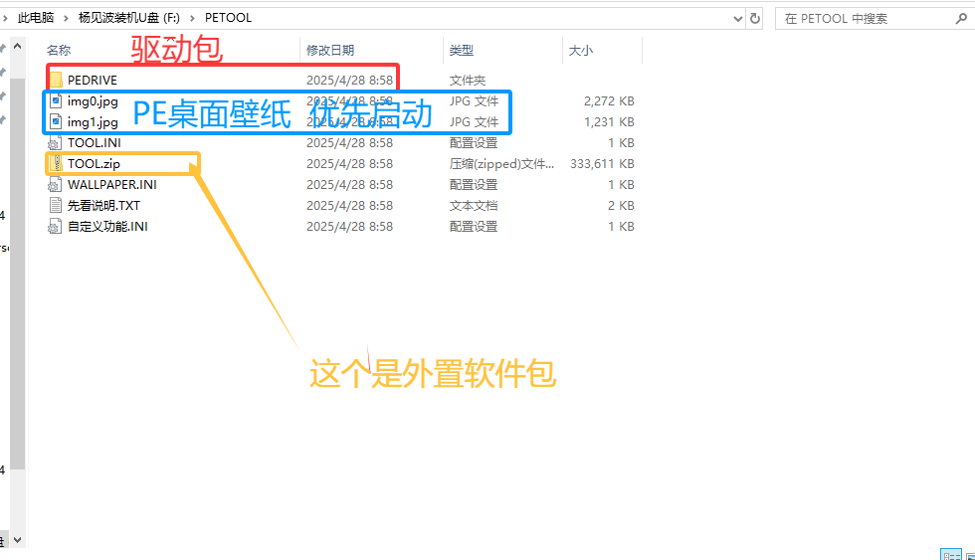This screenshot has height=560, width=975.
Task: Click the 自定义功能.INI file icon
Action: pyautogui.click(x=57, y=227)
